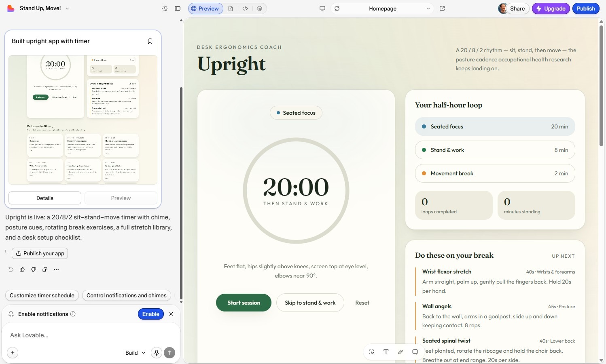Activate the select element cursor tool

point(371,352)
